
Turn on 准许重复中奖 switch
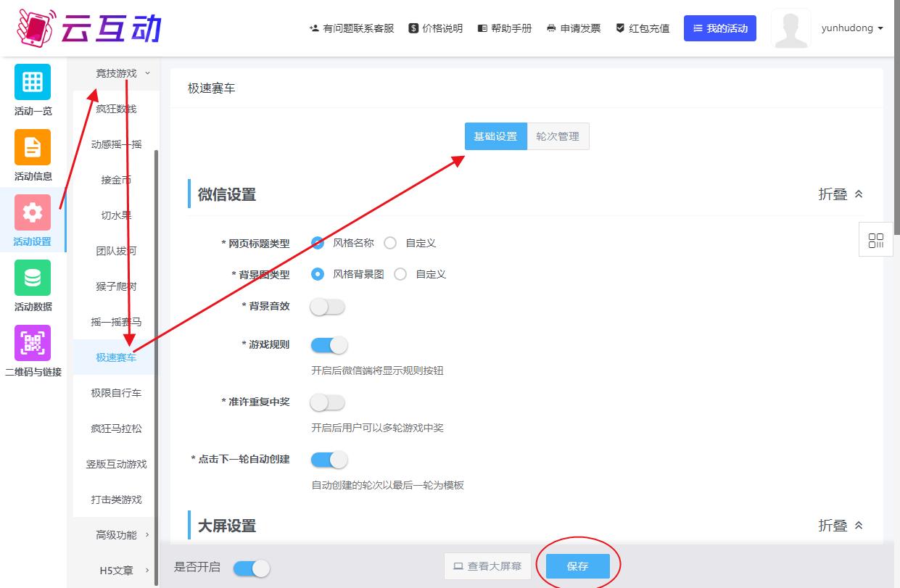pos(327,402)
